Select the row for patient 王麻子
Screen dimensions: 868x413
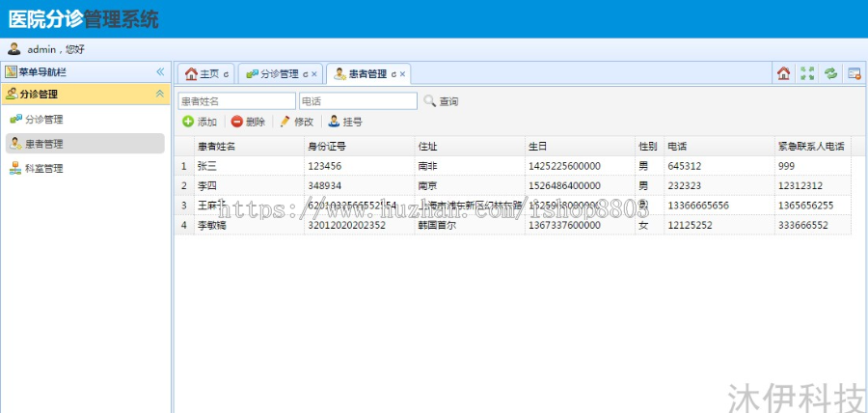(x=513, y=206)
